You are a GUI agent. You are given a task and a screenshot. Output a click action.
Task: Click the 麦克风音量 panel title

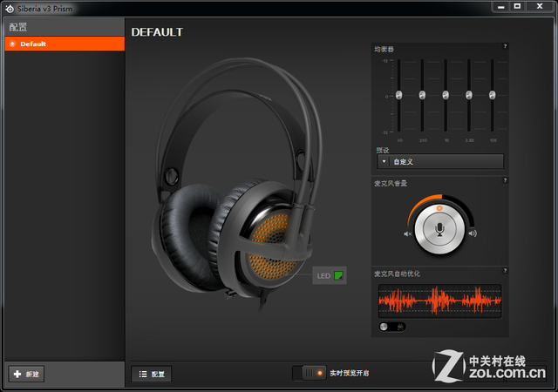[391, 183]
